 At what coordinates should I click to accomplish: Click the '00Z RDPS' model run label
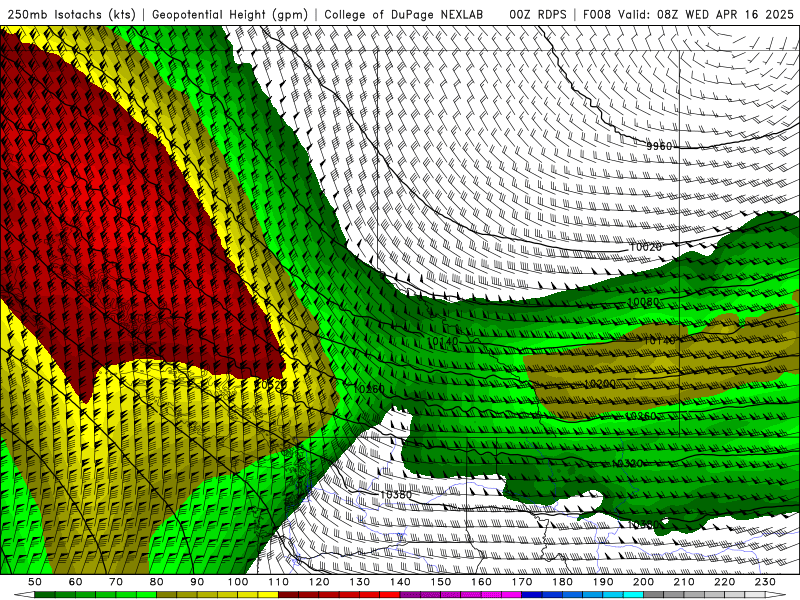point(538,15)
